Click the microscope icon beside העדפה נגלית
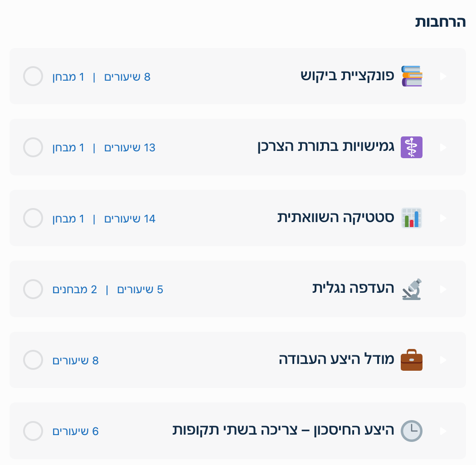 (x=412, y=289)
